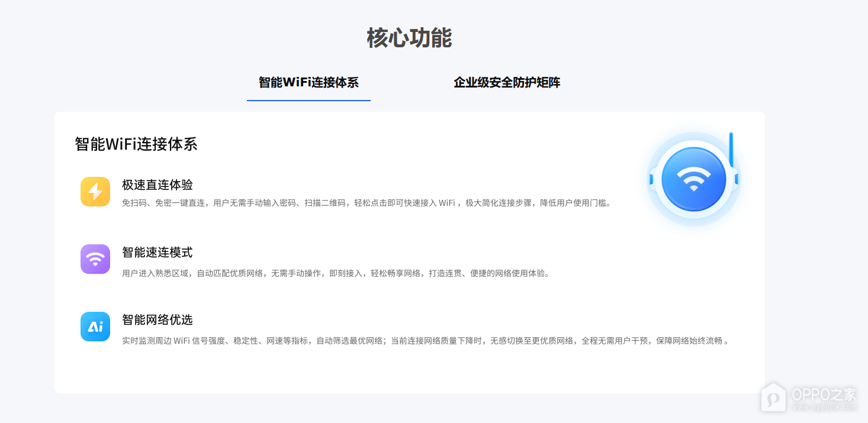
Task: Click the purple WiFi icon
Action: point(95,259)
